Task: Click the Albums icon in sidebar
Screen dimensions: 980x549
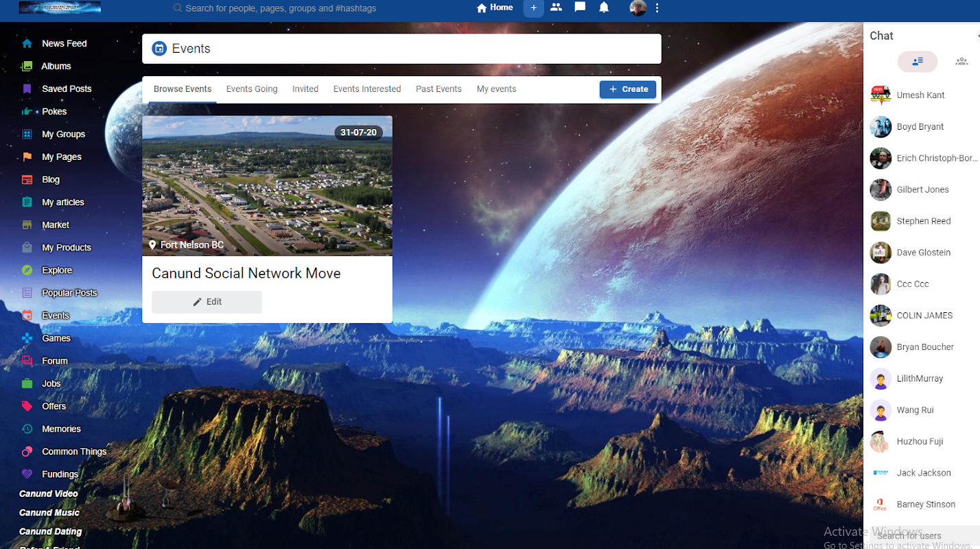Action: [x=27, y=66]
